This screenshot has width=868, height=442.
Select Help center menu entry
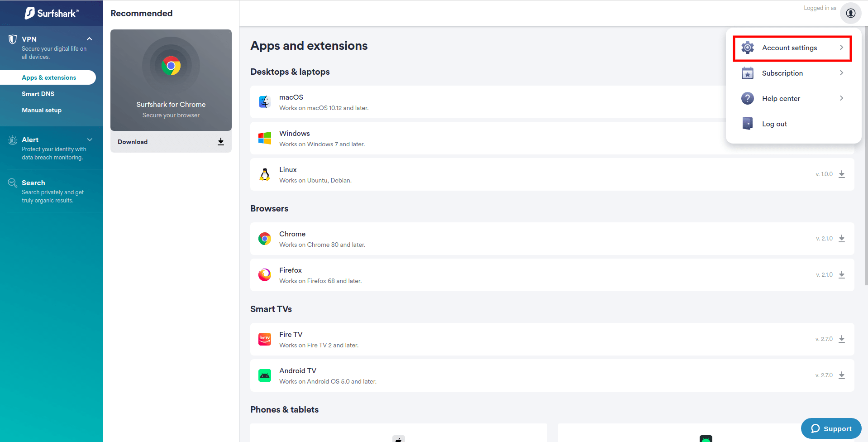792,98
